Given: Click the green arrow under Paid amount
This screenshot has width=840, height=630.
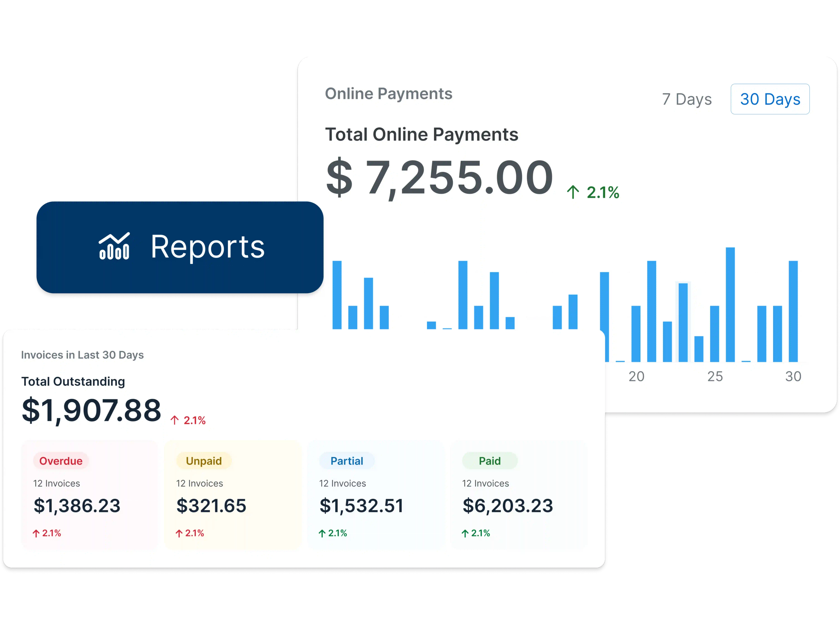Looking at the screenshot, I should click(x=465, y=533).
